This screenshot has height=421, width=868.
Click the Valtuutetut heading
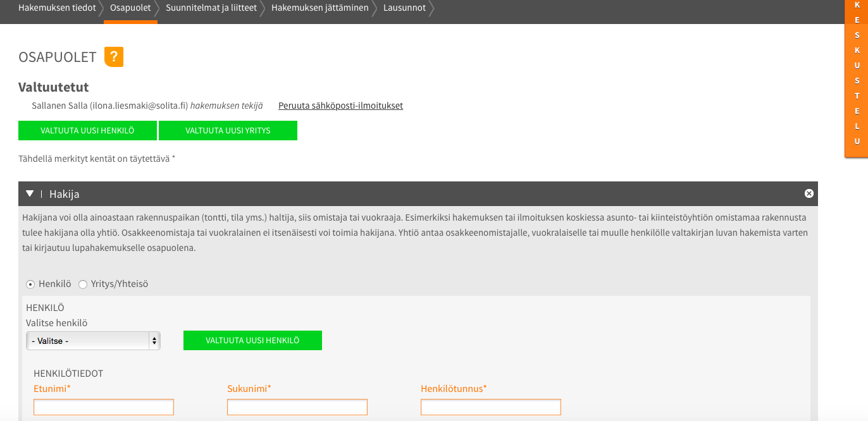click(x=54, y=87)
